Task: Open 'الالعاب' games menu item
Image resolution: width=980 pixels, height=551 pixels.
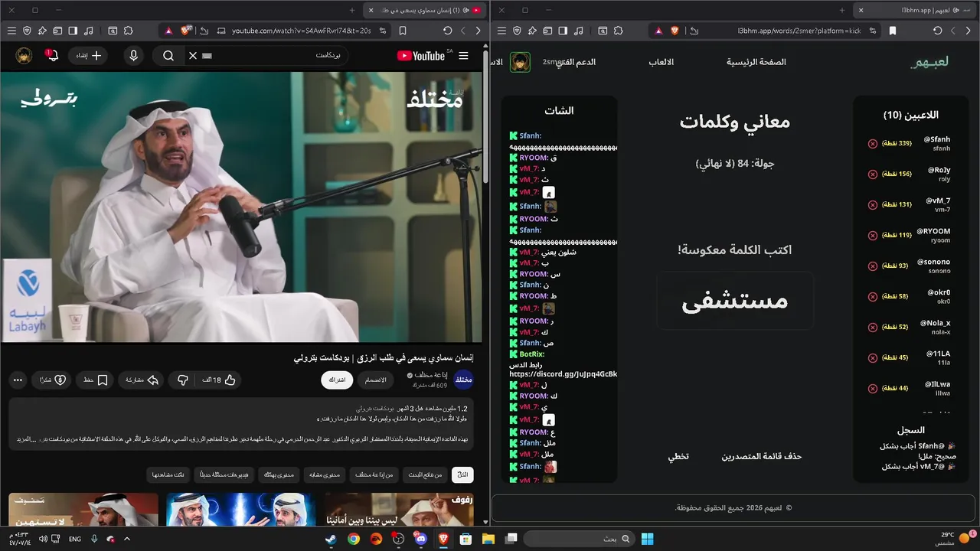Action: coord(661,62)
